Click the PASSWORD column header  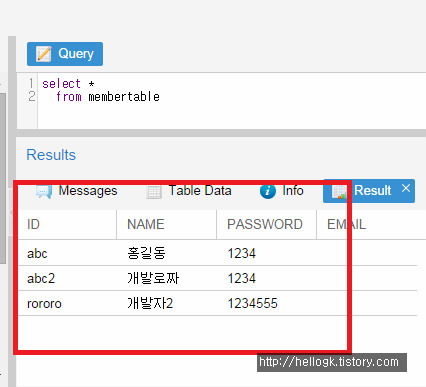(x=266, y=224)
